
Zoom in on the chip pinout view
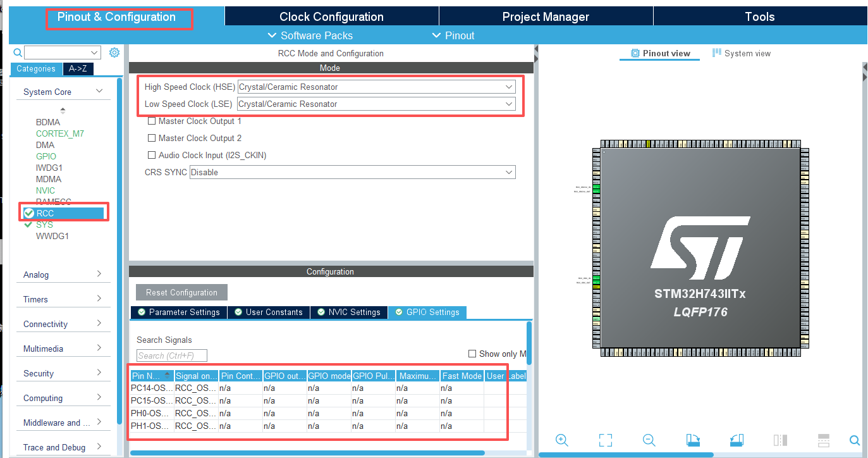tap(561, 440)
